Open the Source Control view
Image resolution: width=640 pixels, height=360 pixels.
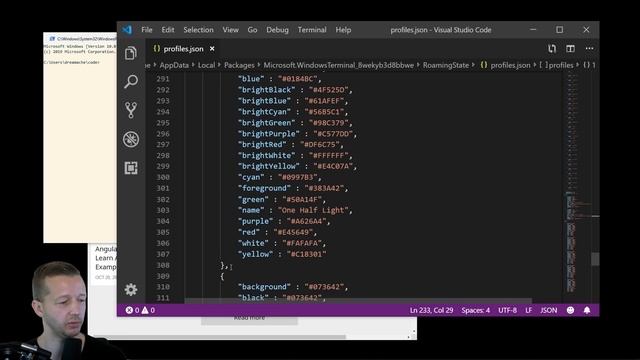131,110
